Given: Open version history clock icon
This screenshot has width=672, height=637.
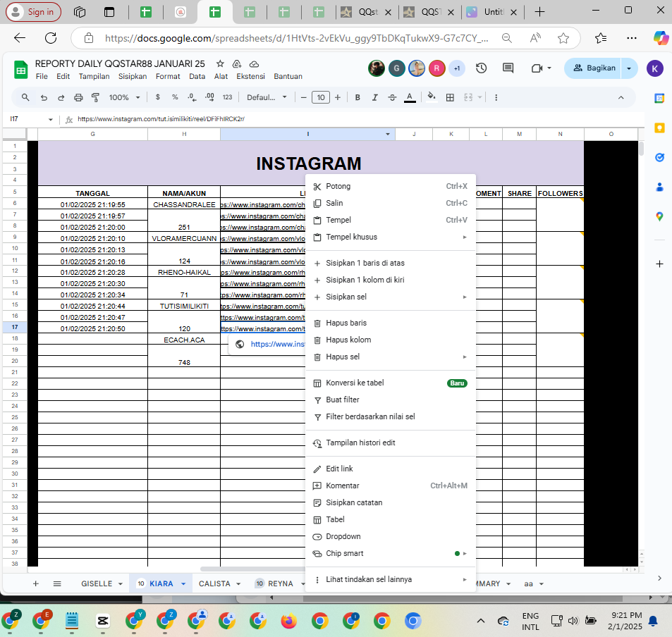Looking at the screenshot, I should 482,68.
